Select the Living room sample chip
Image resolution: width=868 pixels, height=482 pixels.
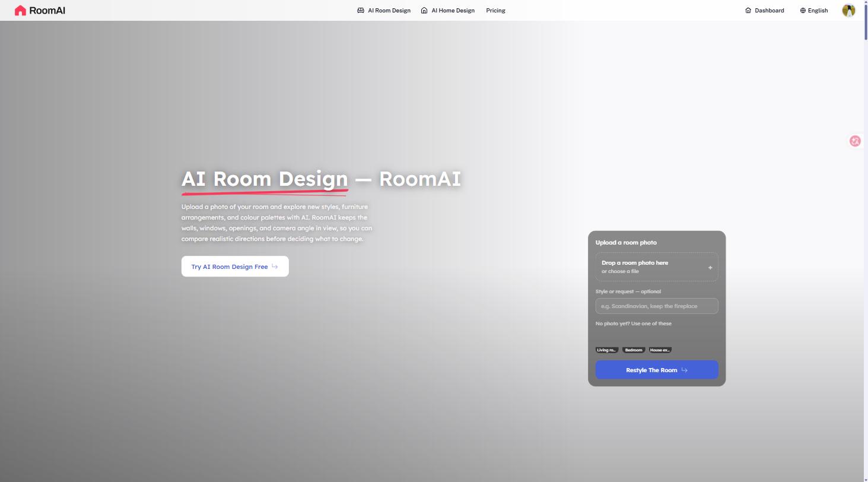click(607, 350)
